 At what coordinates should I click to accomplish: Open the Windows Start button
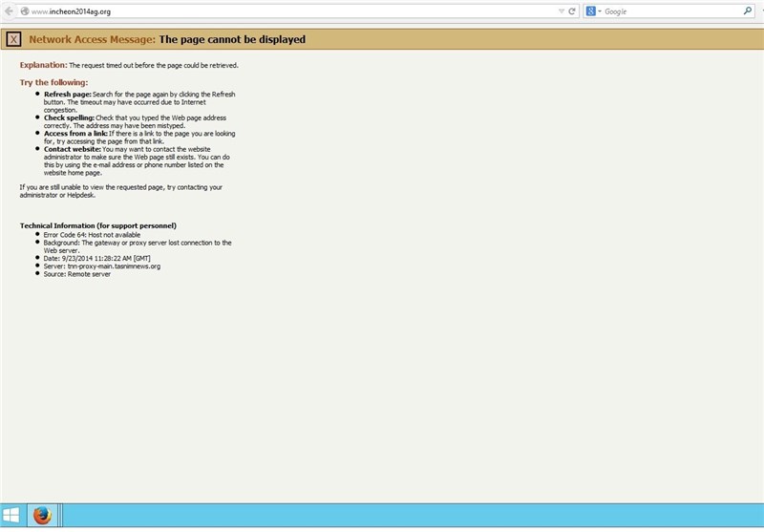[x=12, y=516]
